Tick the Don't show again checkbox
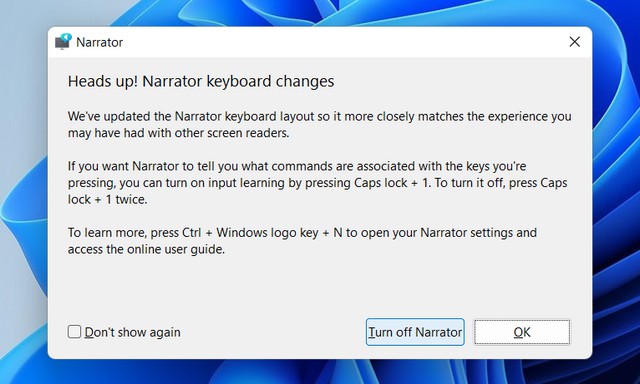Viewport: 640px width, 384px height. point(74,332)
